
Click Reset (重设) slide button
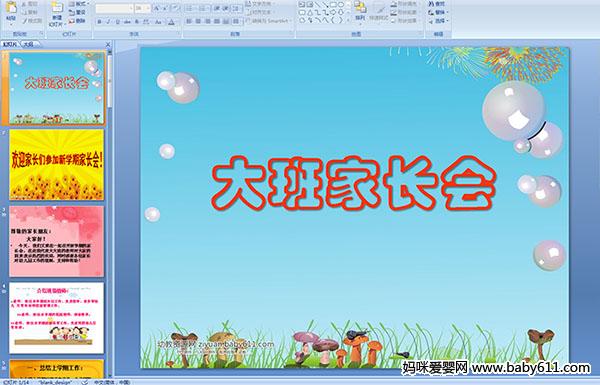tap(77, 12)
